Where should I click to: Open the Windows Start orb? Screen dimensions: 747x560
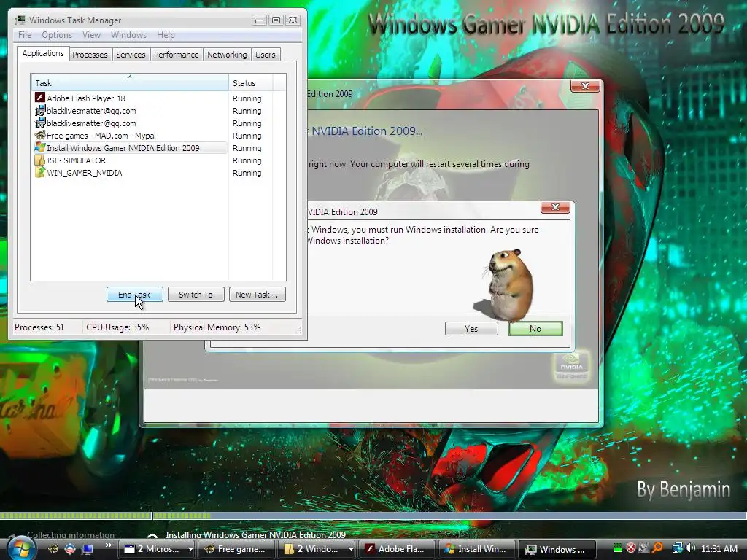(x=21, y=548)
